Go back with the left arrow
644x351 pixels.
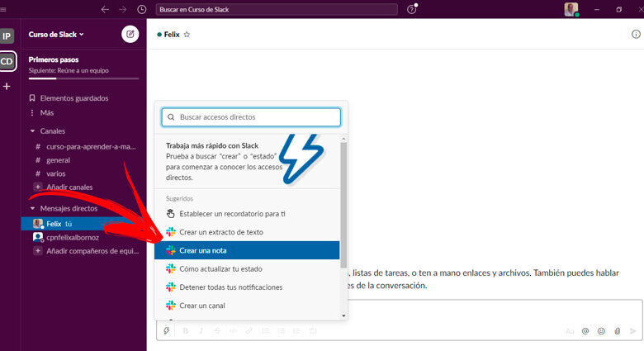[105, 9]
